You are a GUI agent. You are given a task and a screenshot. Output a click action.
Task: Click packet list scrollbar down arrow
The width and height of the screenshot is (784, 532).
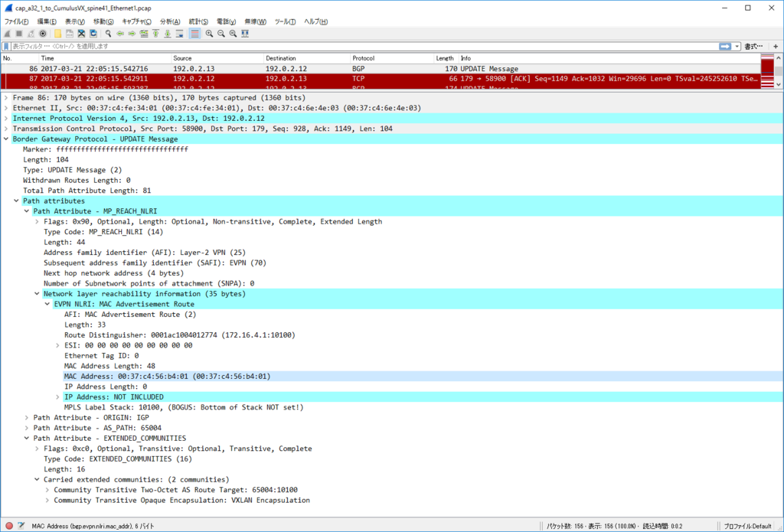tap(779, 84)
